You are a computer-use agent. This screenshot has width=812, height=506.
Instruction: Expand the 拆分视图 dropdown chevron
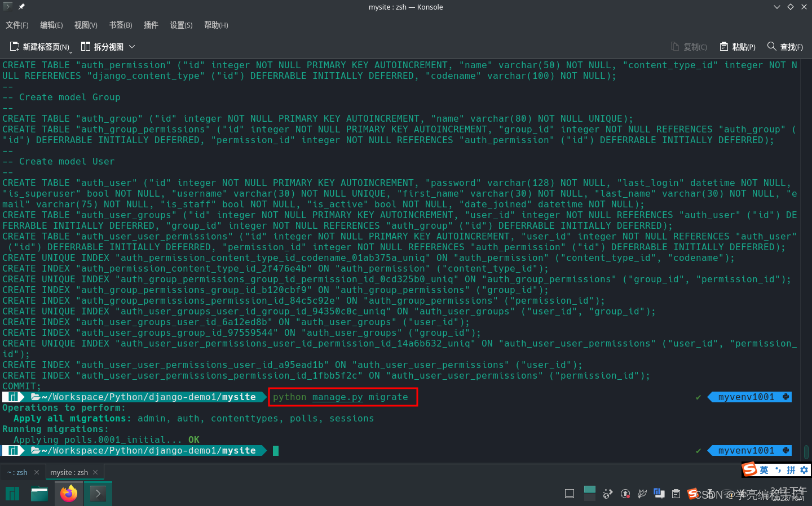point(132,47)
